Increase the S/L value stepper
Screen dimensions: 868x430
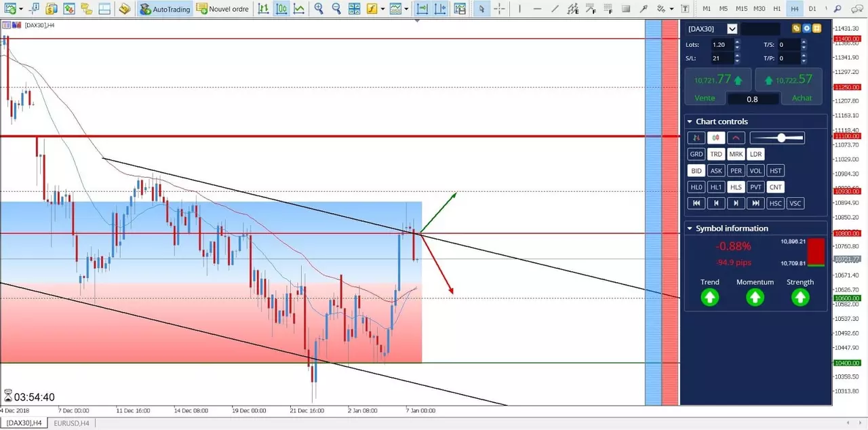[738, 56]
